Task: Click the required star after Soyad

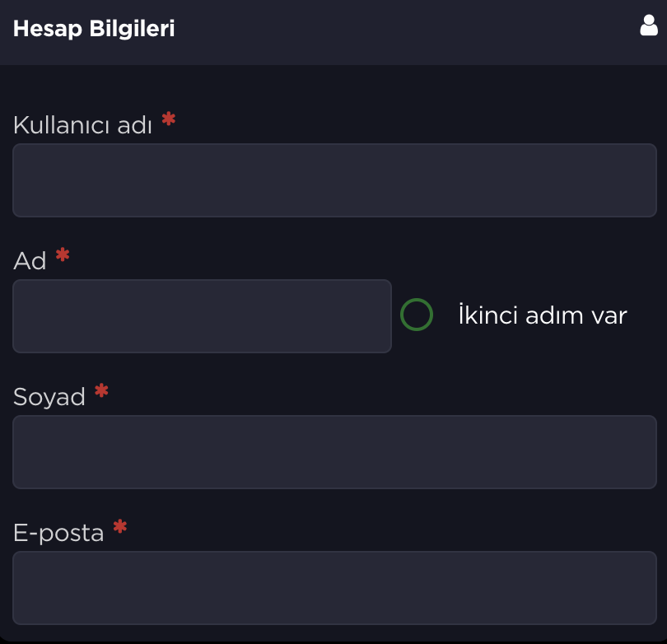Action: tap(101, 391)
